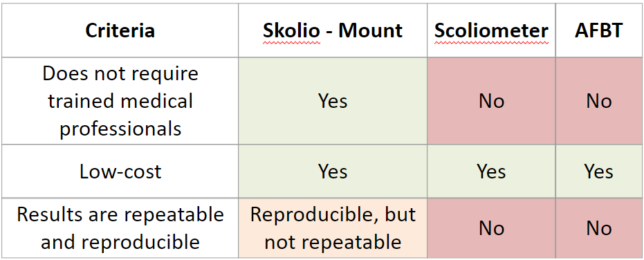Click the Low-cost criteria cell

[120, 171]
